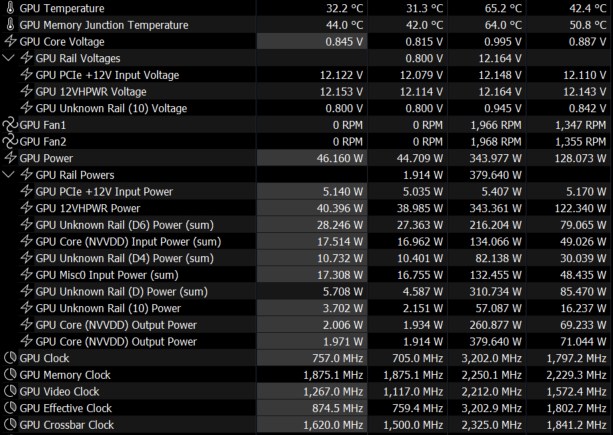Select the GPU Crossbar Clock row label
This screenshot has width=613, height=435.
[x=66, y=425]
